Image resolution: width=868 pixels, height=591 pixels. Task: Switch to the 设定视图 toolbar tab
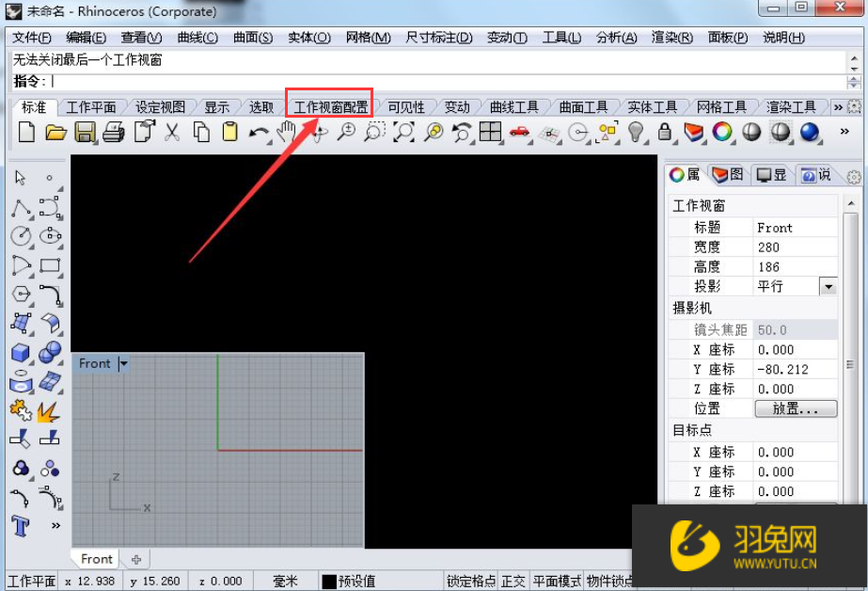click(x=160, y=107)
